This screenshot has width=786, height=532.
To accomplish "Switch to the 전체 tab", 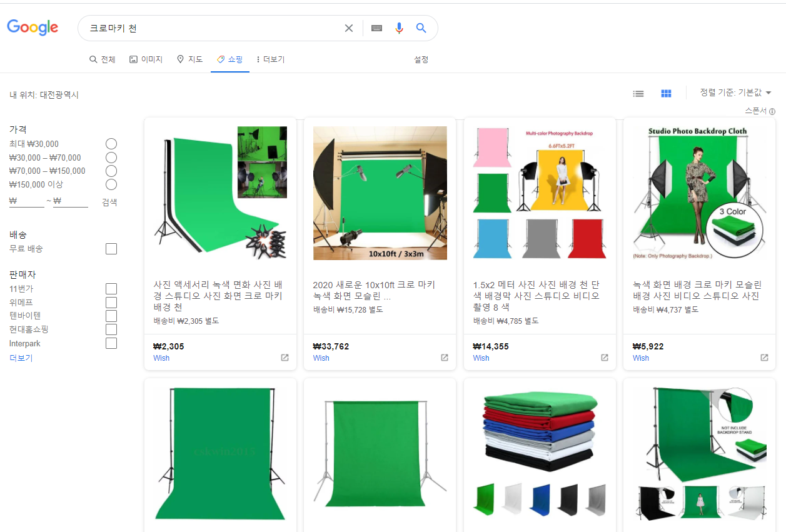I will 103,59.
